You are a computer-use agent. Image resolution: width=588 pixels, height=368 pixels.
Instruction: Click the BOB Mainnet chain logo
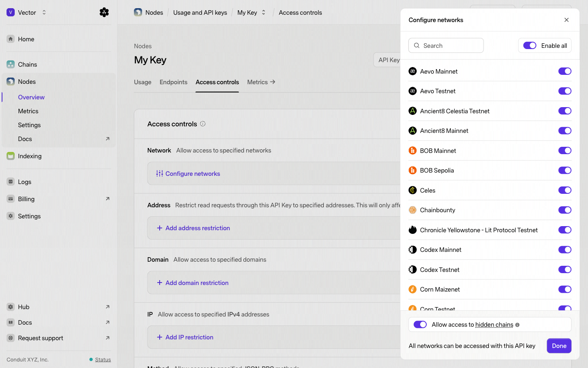[x=412, y=150]
